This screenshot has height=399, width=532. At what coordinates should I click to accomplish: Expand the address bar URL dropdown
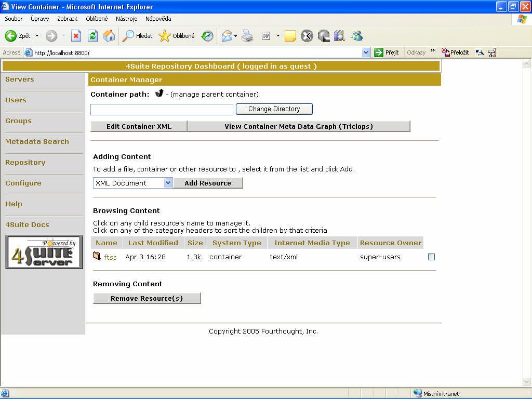click(x=366, y=52)
